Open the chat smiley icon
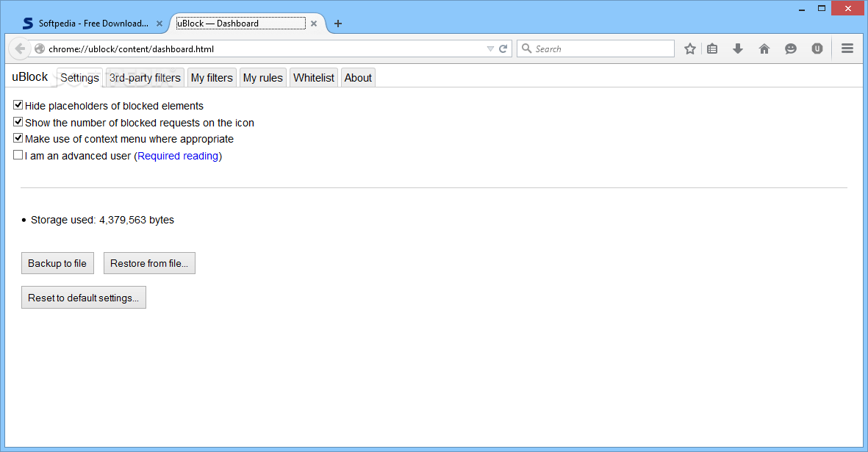Image resolution: width=868 pixels, height=452 pixels. coord(791,49)
